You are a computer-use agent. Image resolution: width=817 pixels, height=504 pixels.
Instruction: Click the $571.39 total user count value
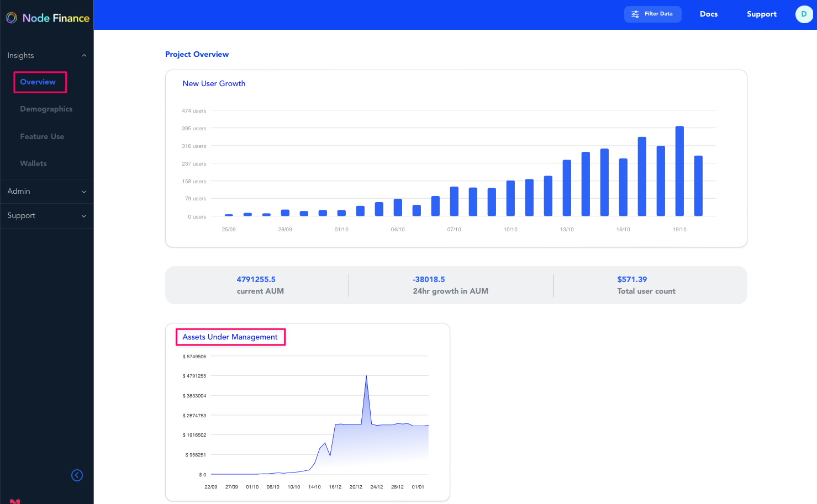632,279
